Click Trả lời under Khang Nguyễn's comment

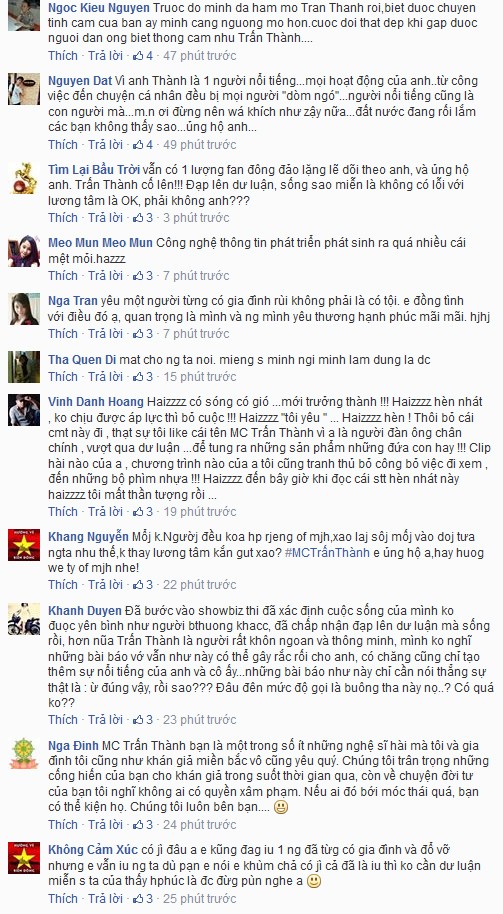click(105, 584)
